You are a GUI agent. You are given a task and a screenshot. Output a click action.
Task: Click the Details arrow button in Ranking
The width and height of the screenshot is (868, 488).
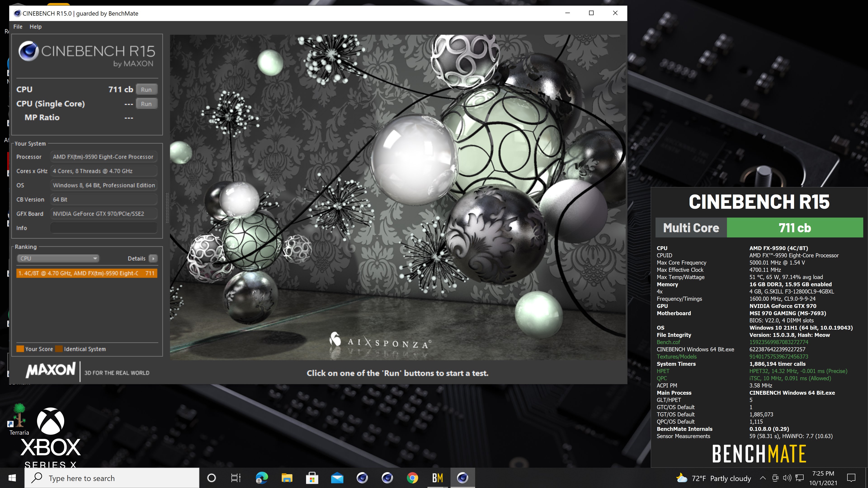click(x=153, y=258)
